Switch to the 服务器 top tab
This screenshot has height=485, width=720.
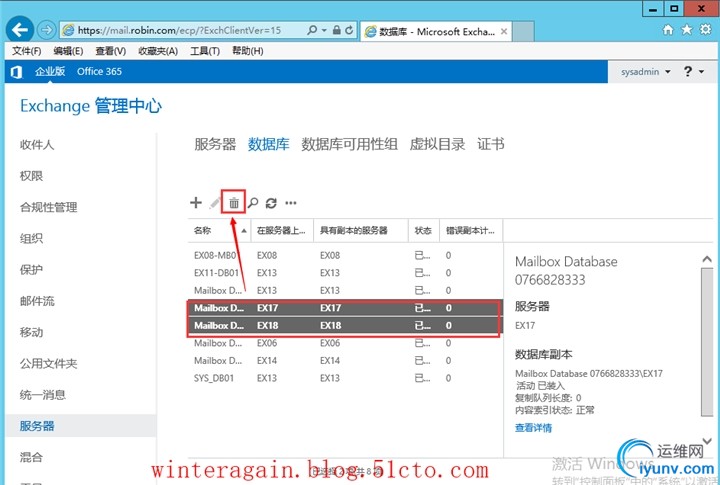[215, 144]
